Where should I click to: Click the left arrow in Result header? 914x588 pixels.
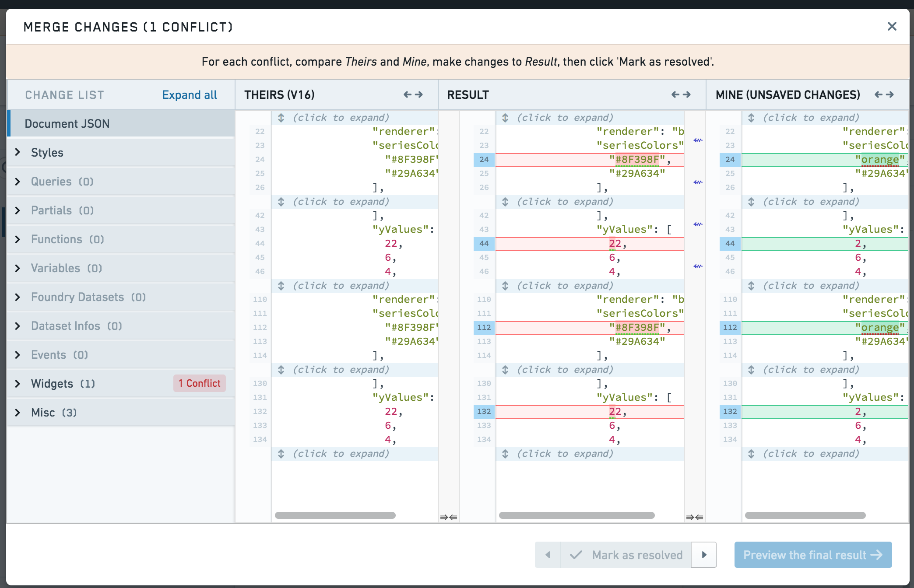(x=675, y=94)
